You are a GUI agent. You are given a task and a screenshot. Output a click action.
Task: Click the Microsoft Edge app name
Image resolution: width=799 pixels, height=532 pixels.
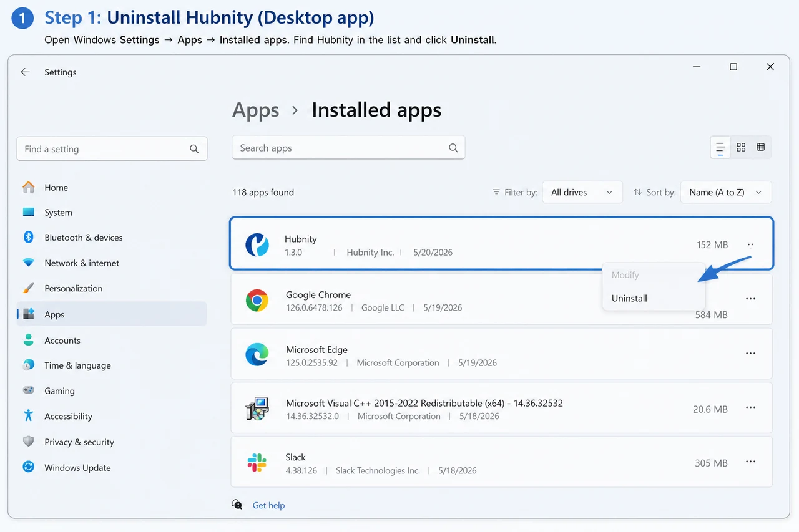pos(316,349)
